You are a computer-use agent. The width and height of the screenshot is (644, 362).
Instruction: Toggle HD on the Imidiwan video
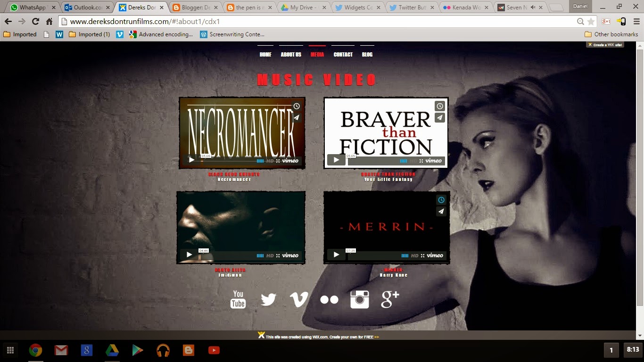click(270, 255)
